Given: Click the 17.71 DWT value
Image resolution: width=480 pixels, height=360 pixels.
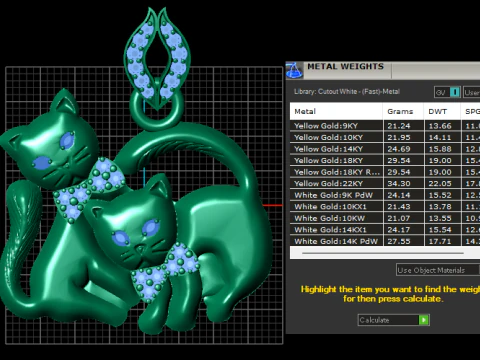Looking at the screenshot, I should tap(440, 241).
